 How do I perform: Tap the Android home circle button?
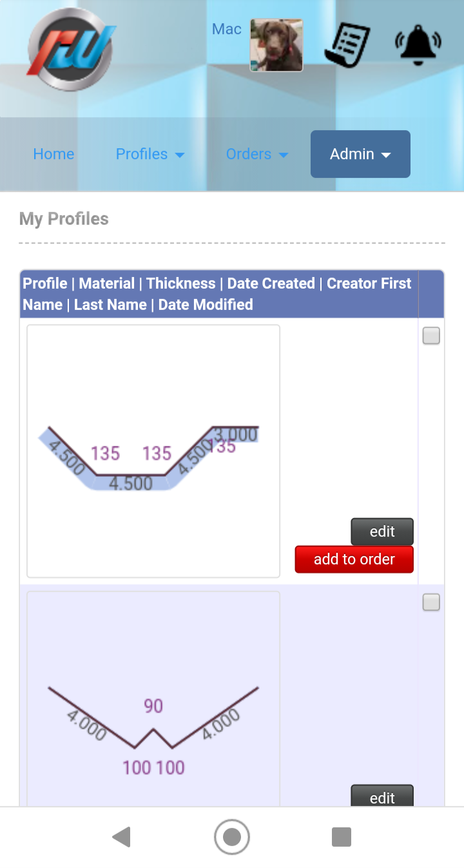click(232, 837)
